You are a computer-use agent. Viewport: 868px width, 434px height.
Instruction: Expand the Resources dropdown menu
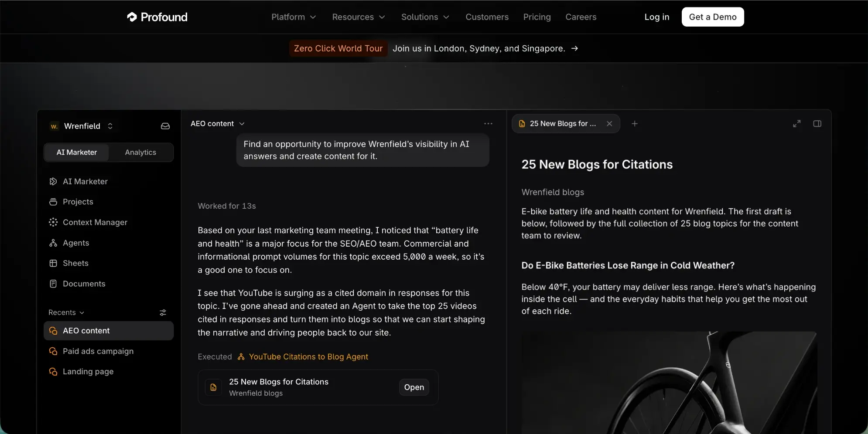pos(359,17)
